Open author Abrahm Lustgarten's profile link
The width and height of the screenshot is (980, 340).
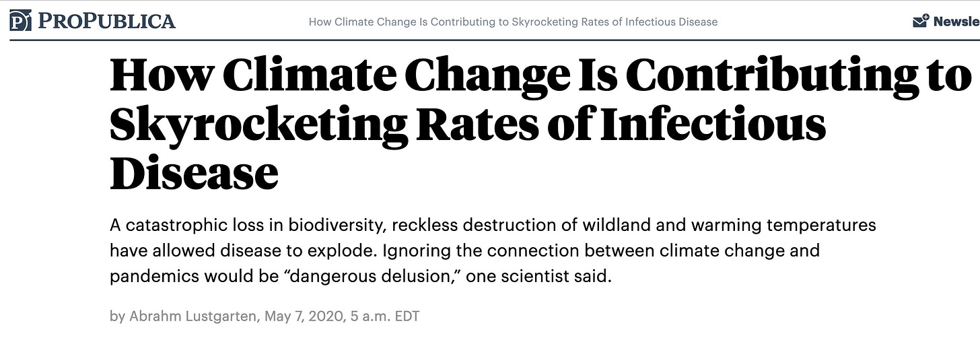click(193, 316)
